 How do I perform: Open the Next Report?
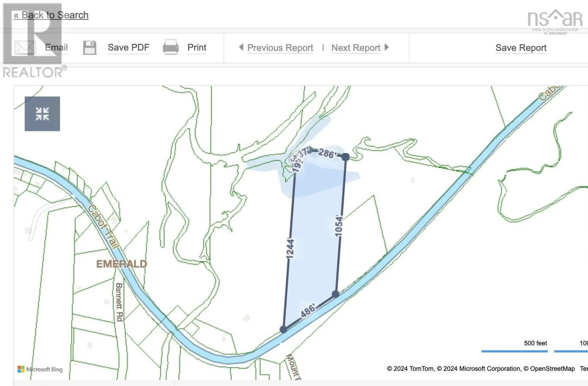(x=355, y=48)
